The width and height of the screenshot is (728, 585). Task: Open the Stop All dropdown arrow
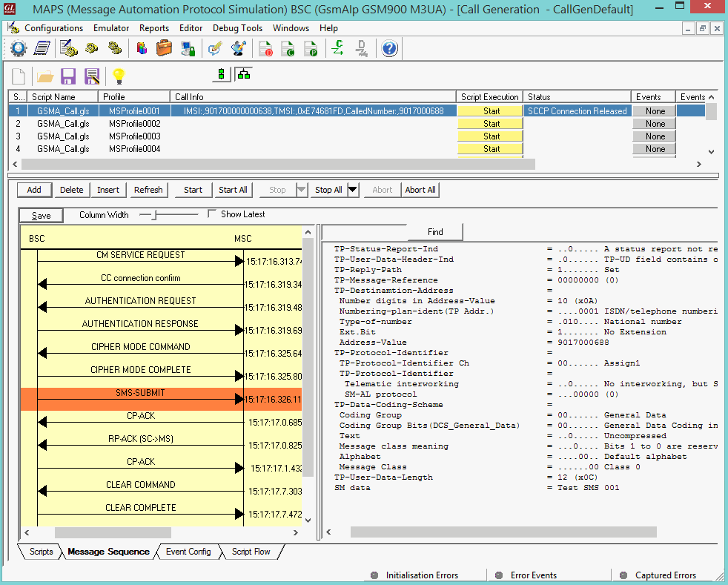pyautogui.click(x=353, y=189)
